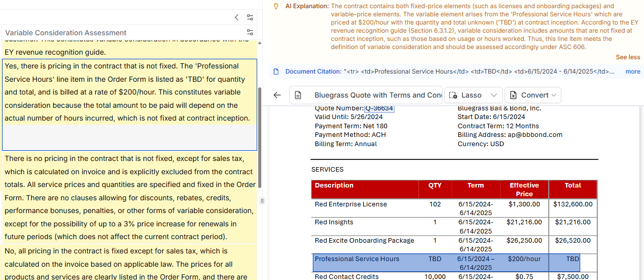Image resolution: width=644 pixels, height=280 pixels.
Task: Click the Effective Price column header
Action: click(x=524, y=190)
